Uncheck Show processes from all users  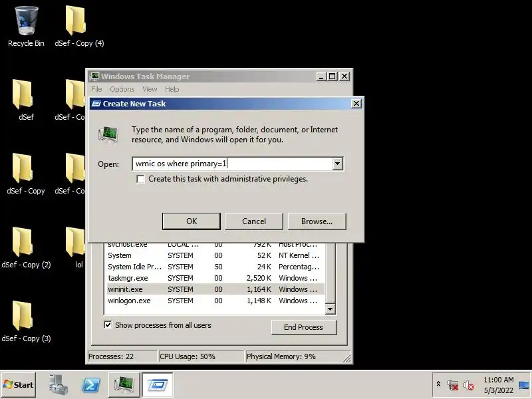pyautogui.click(x=108, y=325)
